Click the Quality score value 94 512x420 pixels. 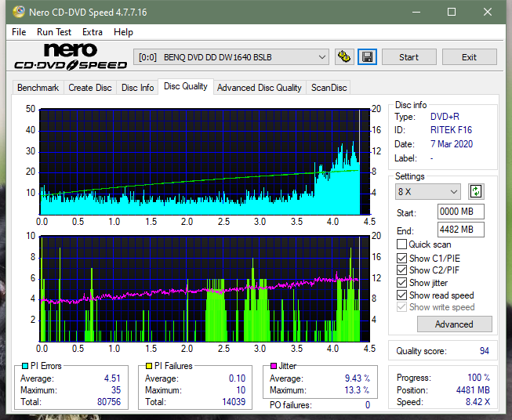click(x=485, y=351)
